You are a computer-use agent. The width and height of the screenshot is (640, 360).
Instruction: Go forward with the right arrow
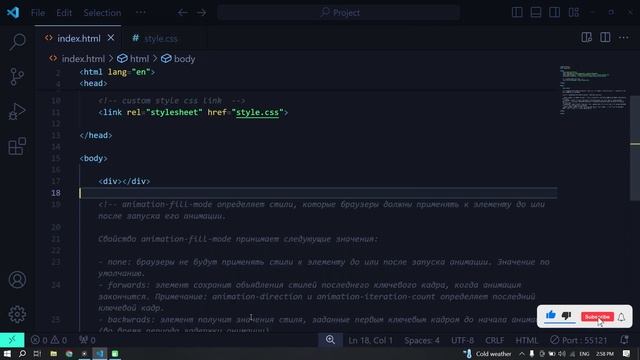pyautogui.click(x=202, y=13)
